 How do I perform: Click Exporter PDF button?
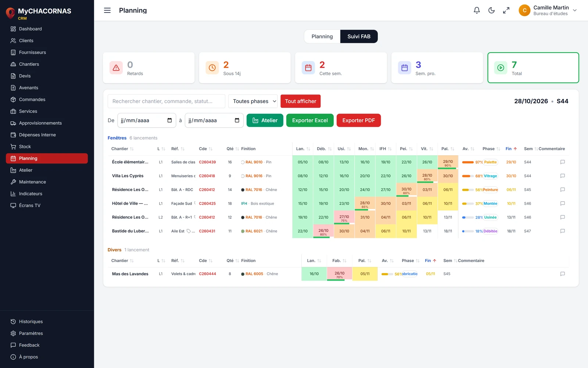(359, 120)
